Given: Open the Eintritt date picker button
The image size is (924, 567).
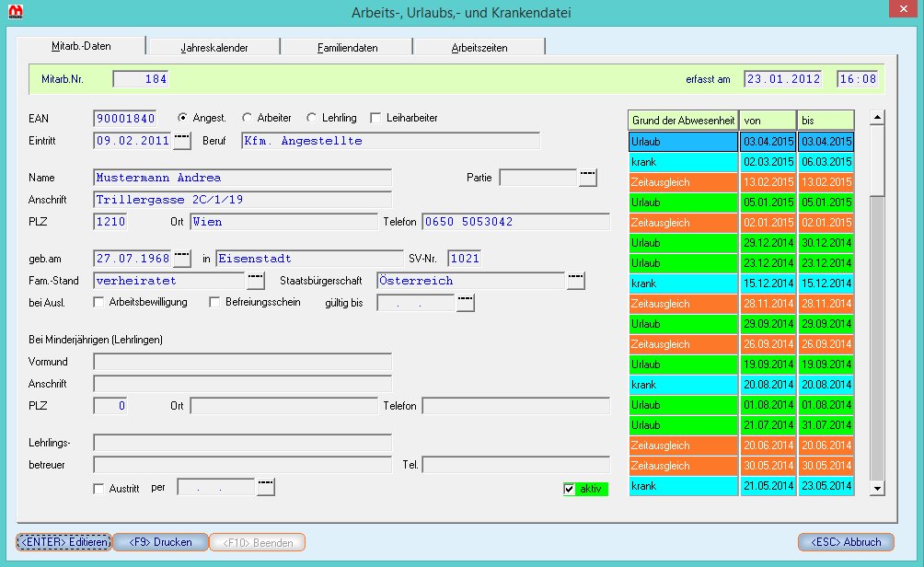Looking at the screenshot, I should tap(182, 141).
